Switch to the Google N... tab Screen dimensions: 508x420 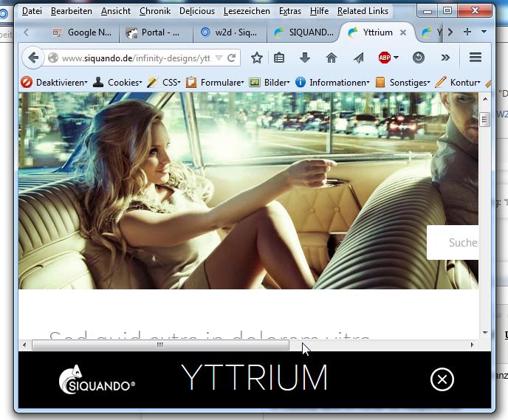82,32
